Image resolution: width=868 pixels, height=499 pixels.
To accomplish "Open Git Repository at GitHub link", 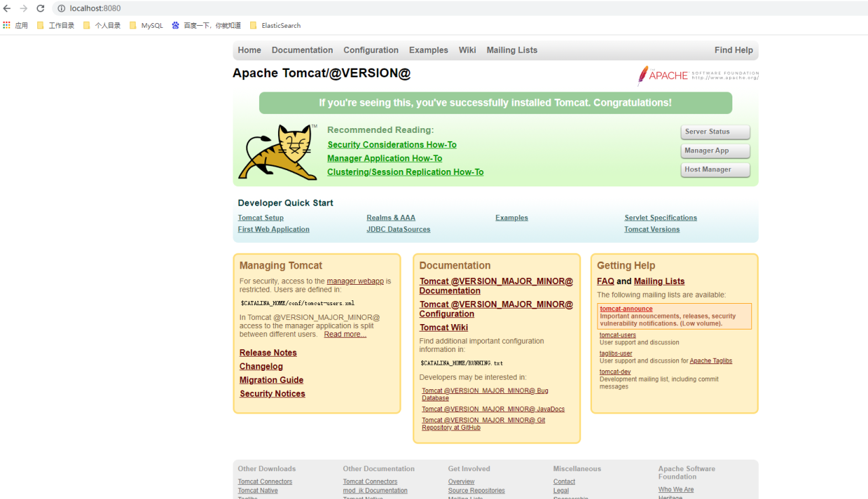I will click(484, 424).
